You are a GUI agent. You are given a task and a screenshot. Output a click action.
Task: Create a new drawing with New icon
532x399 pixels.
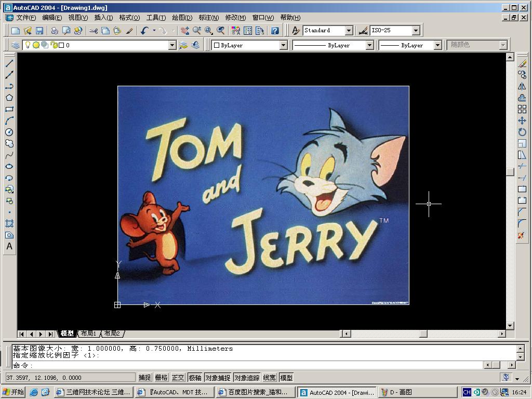click(15, 31)
